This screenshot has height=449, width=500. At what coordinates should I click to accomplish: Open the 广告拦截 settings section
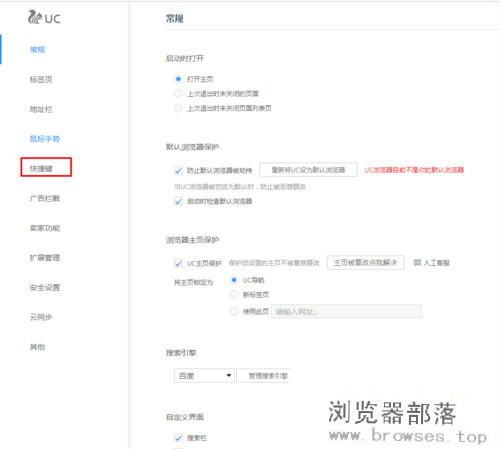click(45, 198)
